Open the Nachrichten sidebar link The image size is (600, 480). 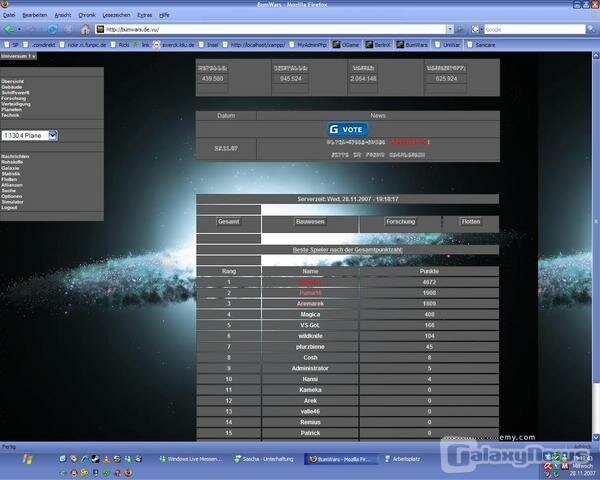[15, 157]
